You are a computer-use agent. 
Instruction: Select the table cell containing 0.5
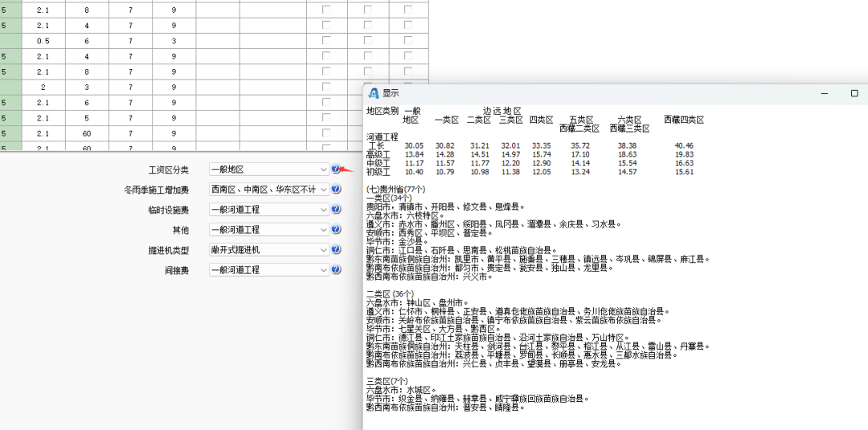[x=43, y=41]
